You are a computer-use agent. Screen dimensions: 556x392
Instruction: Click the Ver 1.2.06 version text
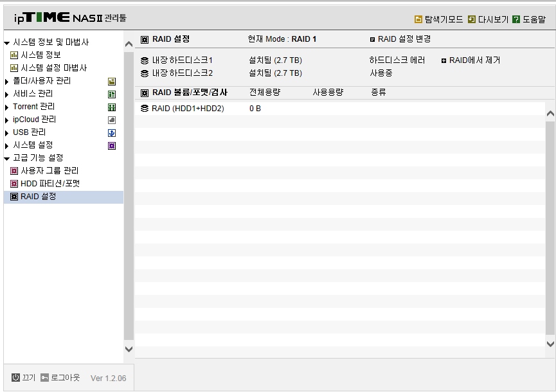(x=108, y=378)
